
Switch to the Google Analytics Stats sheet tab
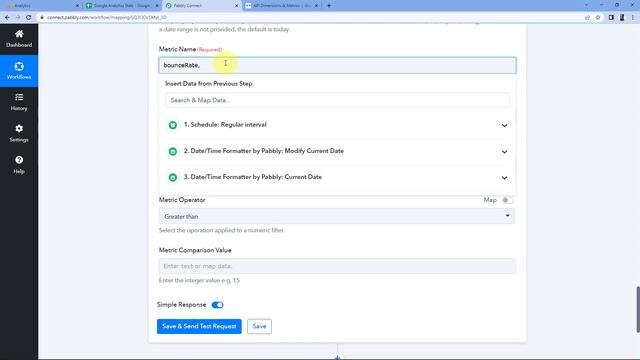tap(122, 6)
